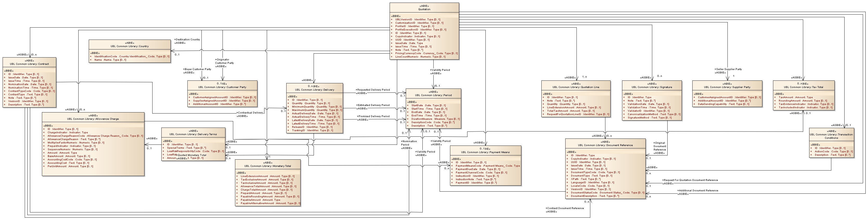
Task: Select the Quotation Line class box
Action: (575, 87)
